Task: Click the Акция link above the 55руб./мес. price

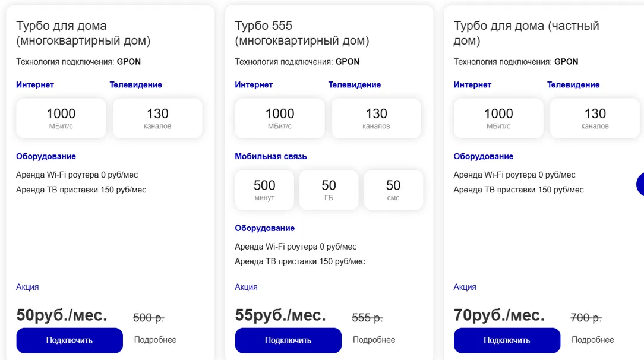Action: pos(246,287)
